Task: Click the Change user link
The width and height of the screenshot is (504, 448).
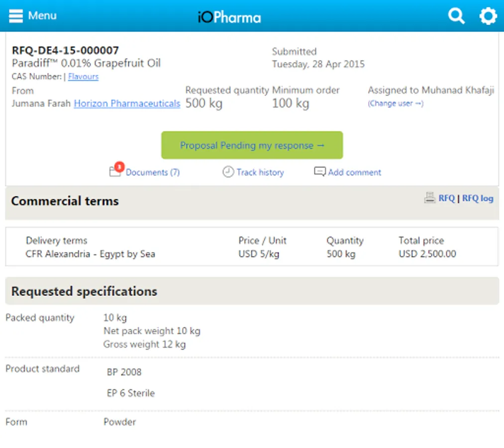Action: tap(396, 104)
